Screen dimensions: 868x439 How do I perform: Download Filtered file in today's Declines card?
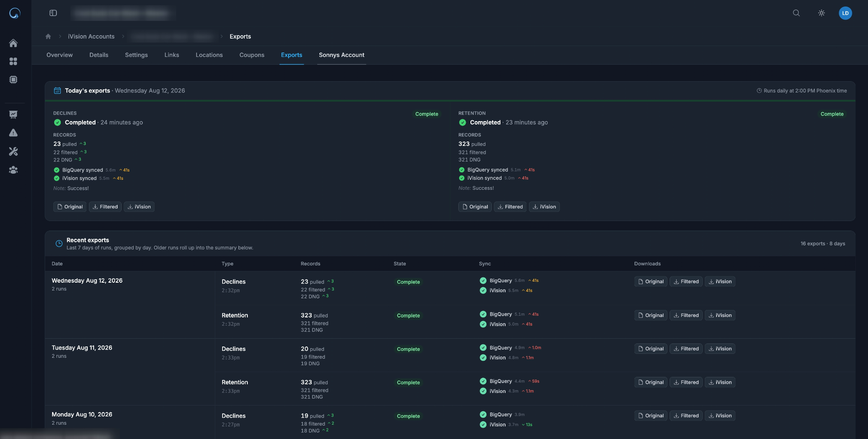(x=105, y=207)
